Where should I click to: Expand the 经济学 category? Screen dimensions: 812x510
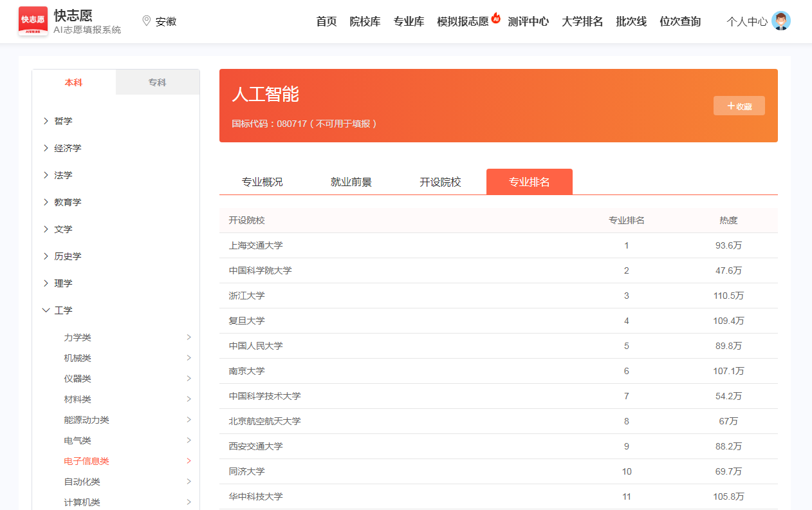(x=46, y=148)
